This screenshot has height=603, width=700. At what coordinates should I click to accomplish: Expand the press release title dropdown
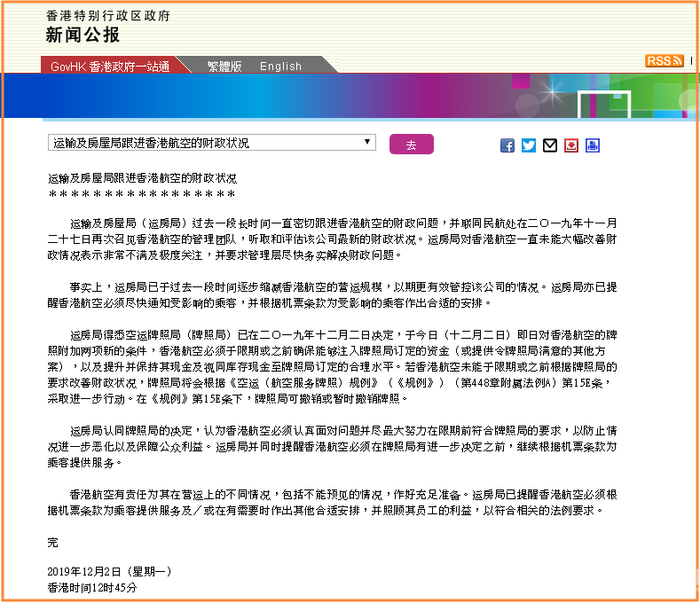point(212,143)
